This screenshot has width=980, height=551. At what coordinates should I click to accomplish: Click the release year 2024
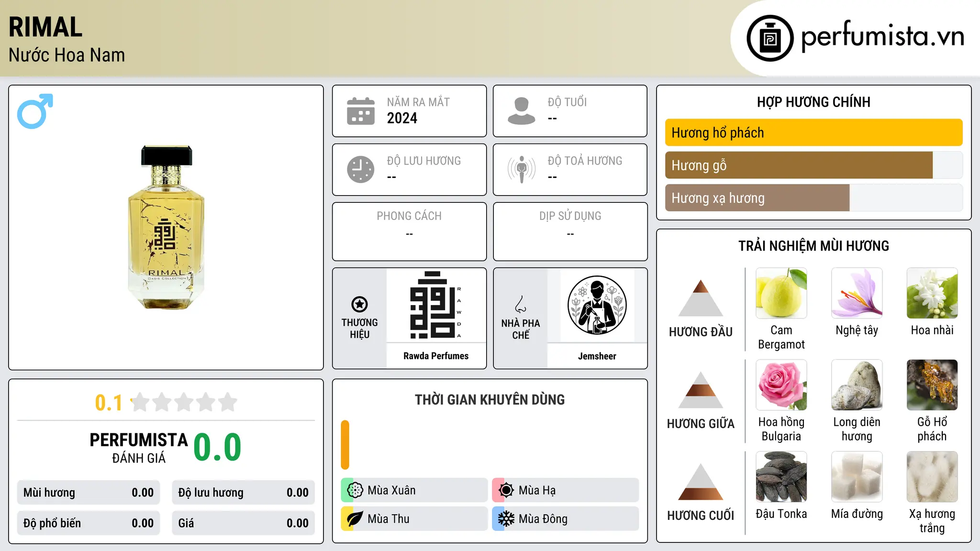coord(402,118)
